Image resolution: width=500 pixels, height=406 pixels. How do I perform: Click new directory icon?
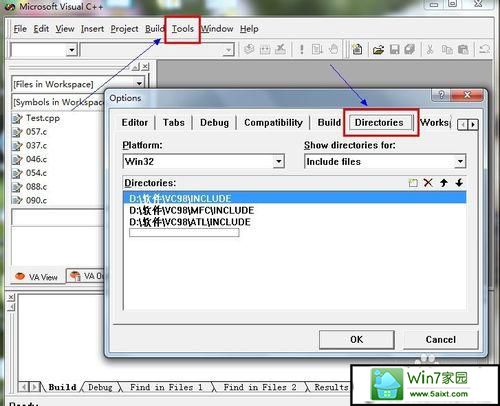[413, 183]
